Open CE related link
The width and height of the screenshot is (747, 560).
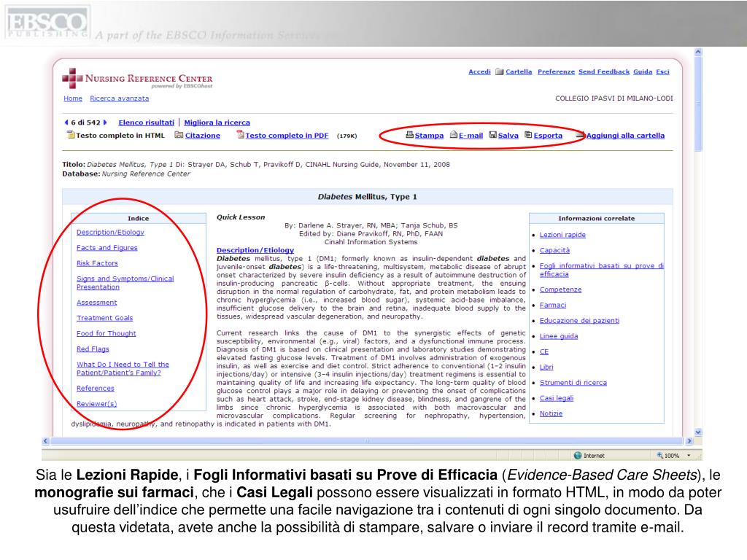544,351
